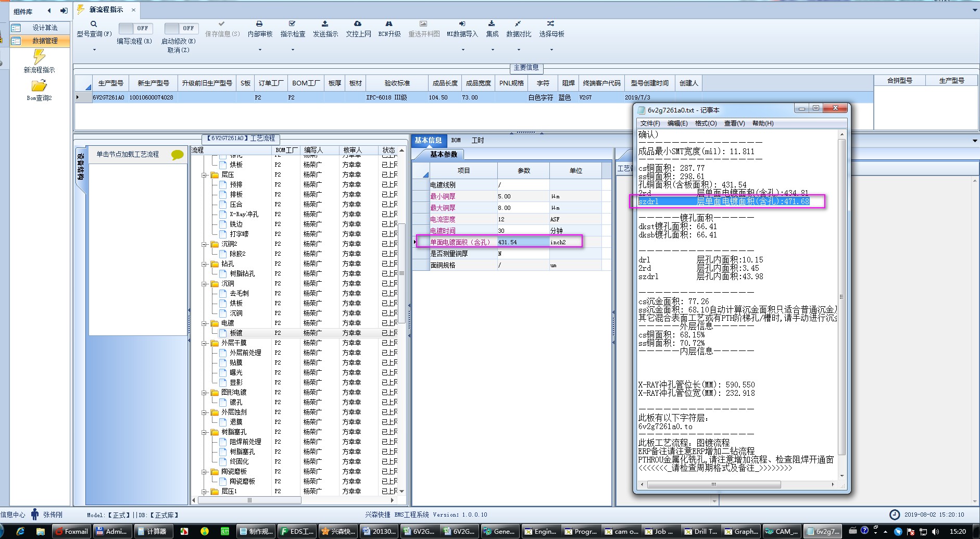The height and width of the screenshot is (539, 980).
Task: Click the 型号查询 search icon
Action: pyautogui.click(x=94, y=24)
